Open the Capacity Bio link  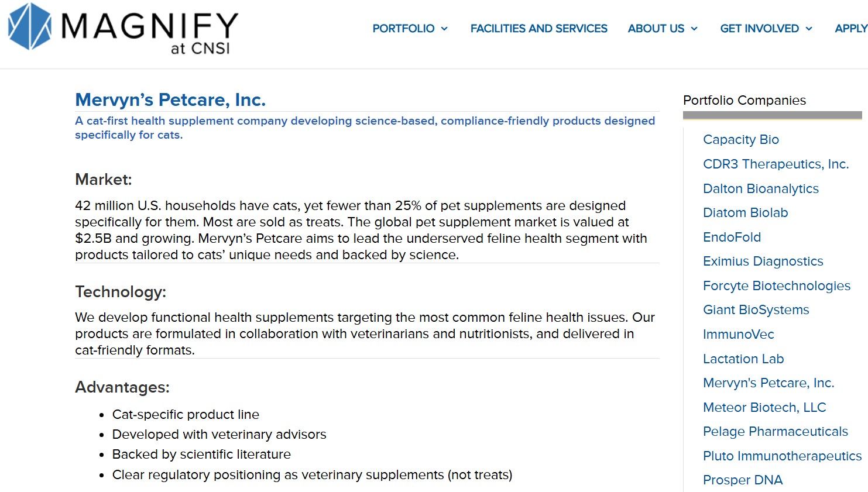[x=740, y=140]
